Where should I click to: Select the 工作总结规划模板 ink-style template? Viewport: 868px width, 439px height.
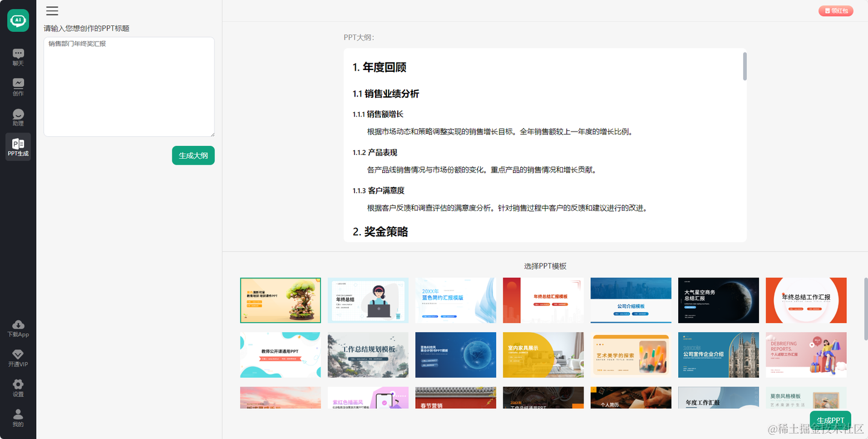coord(368,355)
